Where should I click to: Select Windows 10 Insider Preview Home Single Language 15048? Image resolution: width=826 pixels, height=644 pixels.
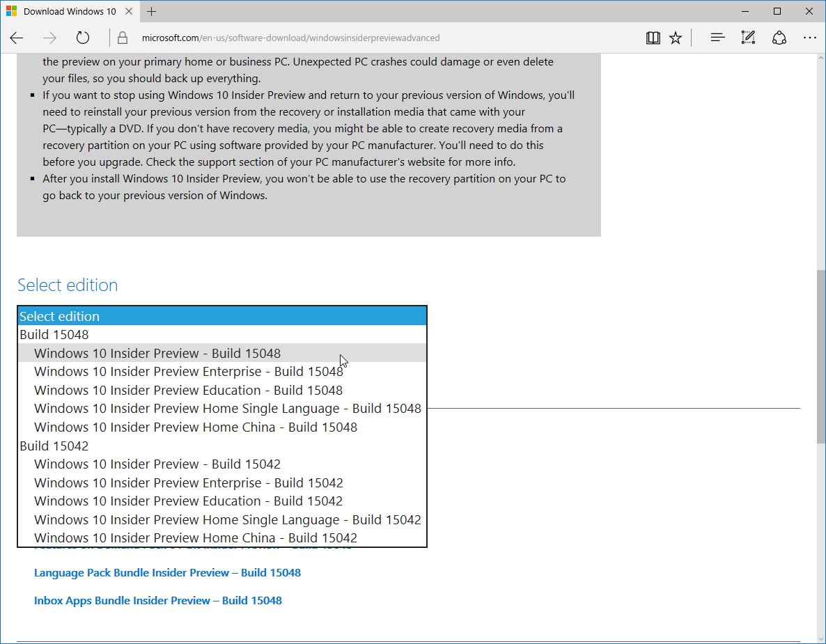tap(227, 408)
